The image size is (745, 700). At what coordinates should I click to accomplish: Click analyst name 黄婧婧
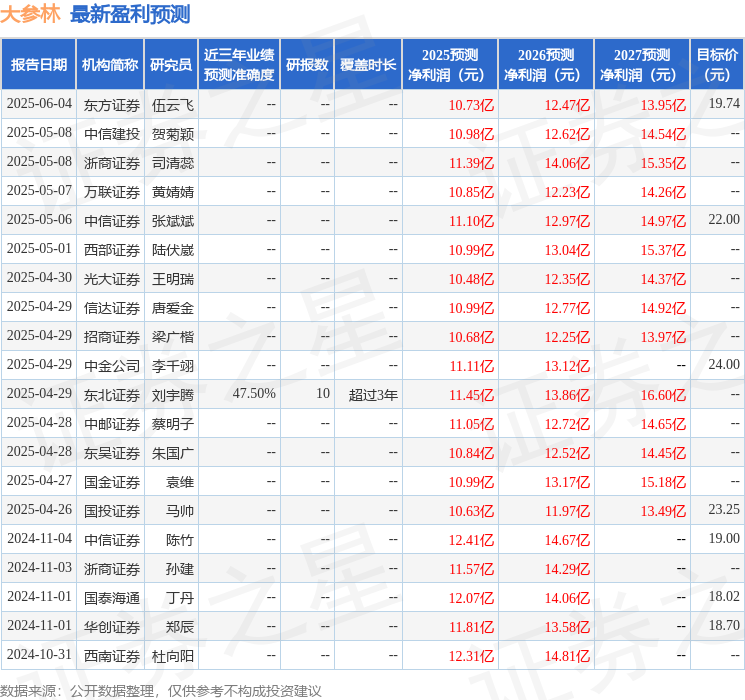[x=172, y=192]
